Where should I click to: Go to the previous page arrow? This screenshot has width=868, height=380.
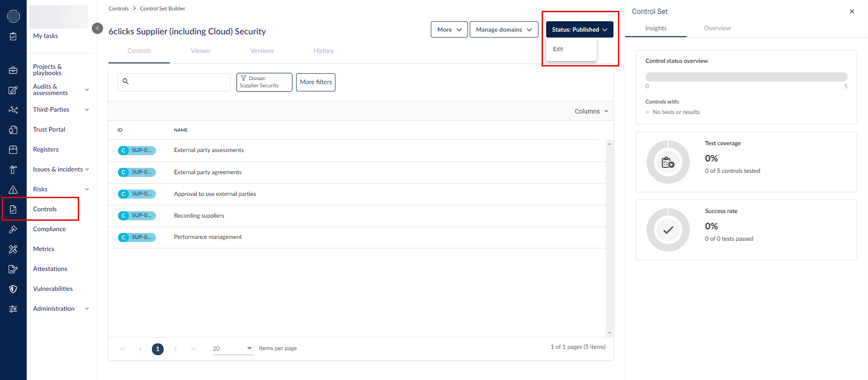140,349
